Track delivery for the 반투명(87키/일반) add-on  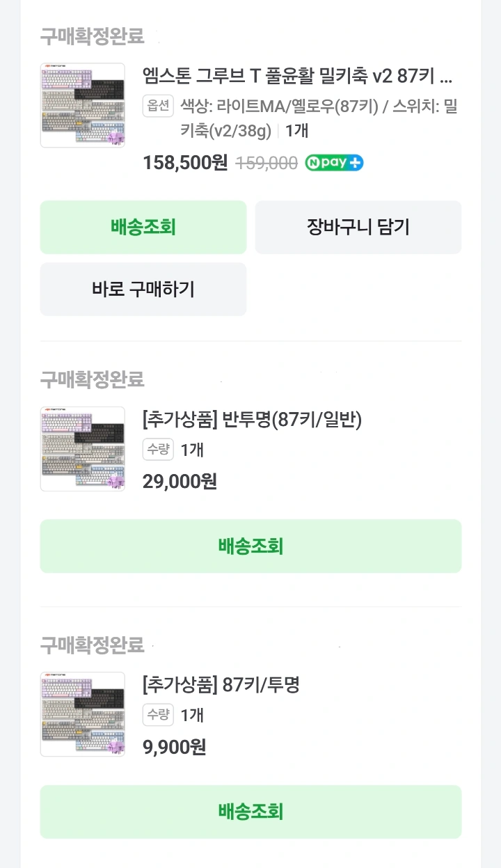(250, 546)
